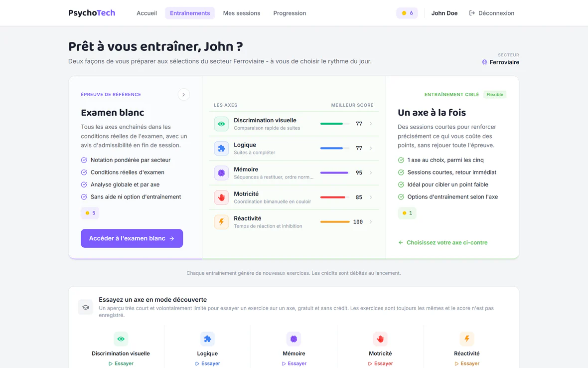
Task: Select the Mémoire brain icon in axes list
Action: point(221,173)
